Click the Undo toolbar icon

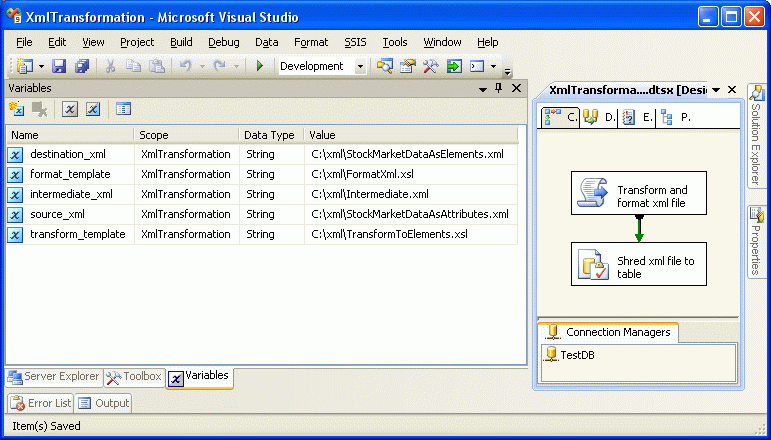185,66
